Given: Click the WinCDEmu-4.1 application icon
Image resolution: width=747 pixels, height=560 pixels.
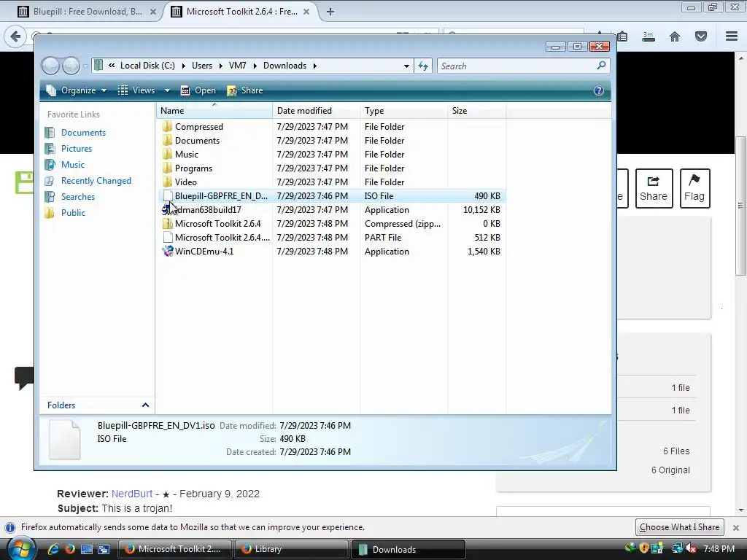Looking at the screenshot, I should pyautogui.click(x=167, y=251).
